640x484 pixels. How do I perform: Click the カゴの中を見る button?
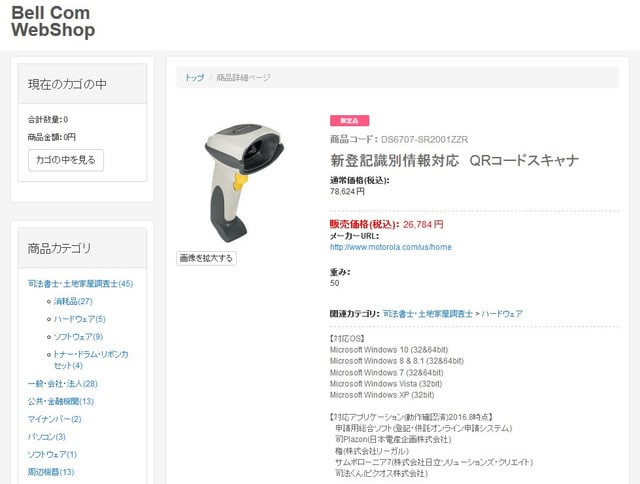66,160
